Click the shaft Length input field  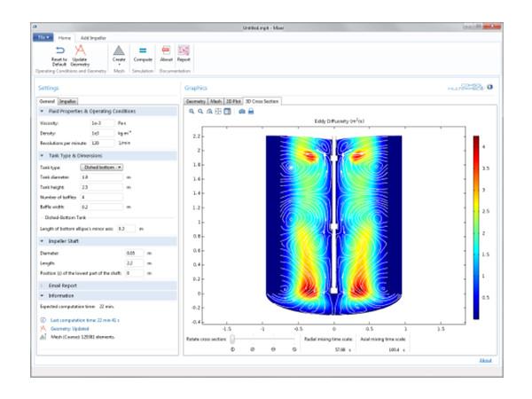[x=134, y=263]
